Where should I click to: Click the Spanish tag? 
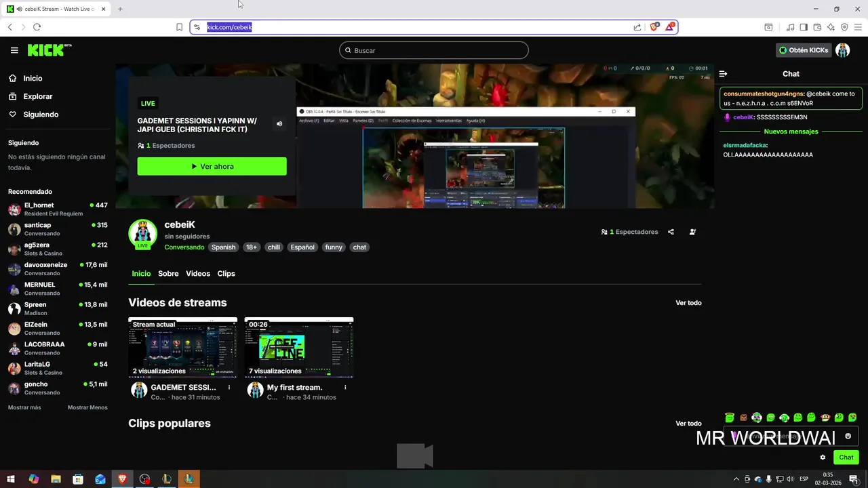pos(223,247)
